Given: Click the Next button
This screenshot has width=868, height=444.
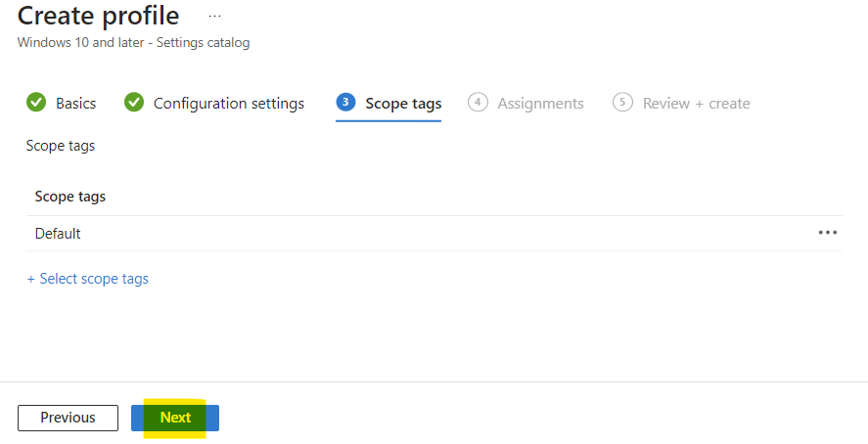Looking at the screenshot, I should (x=175, y=418).
